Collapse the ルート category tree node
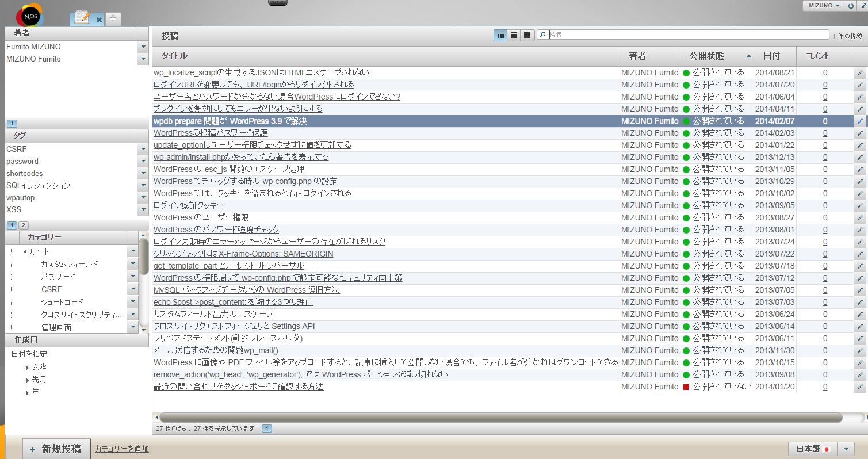 point(25,252)
